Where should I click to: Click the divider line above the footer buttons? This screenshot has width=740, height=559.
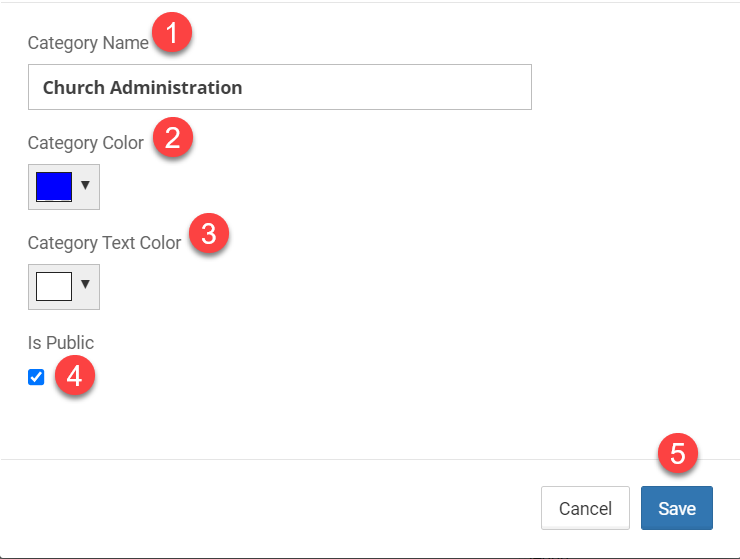[x=370, y=460]
